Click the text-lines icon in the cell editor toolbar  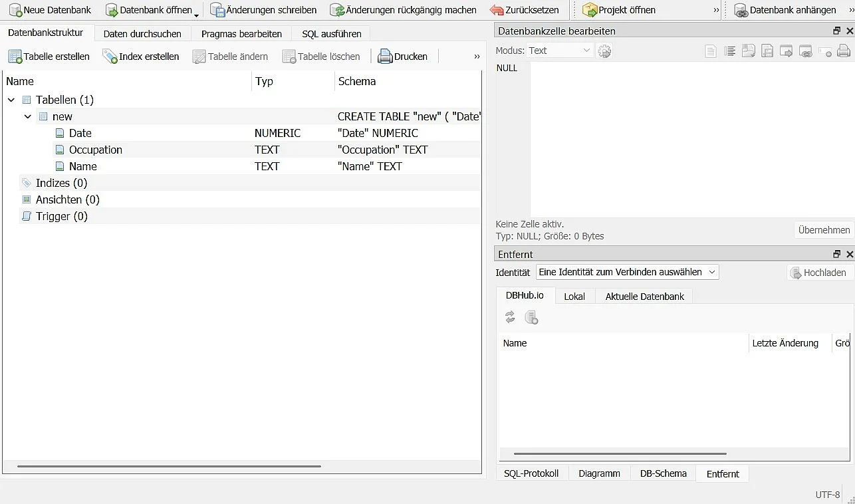(x=730, y=51)
